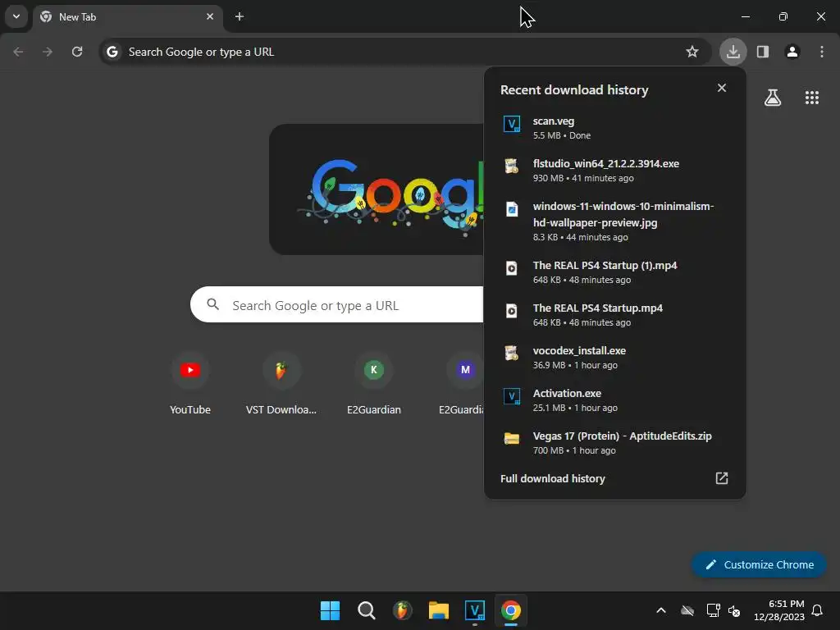Expand the hidden system tray icons chevron
The width and height of the screenshot is (840, 630).
click(661, 610)
